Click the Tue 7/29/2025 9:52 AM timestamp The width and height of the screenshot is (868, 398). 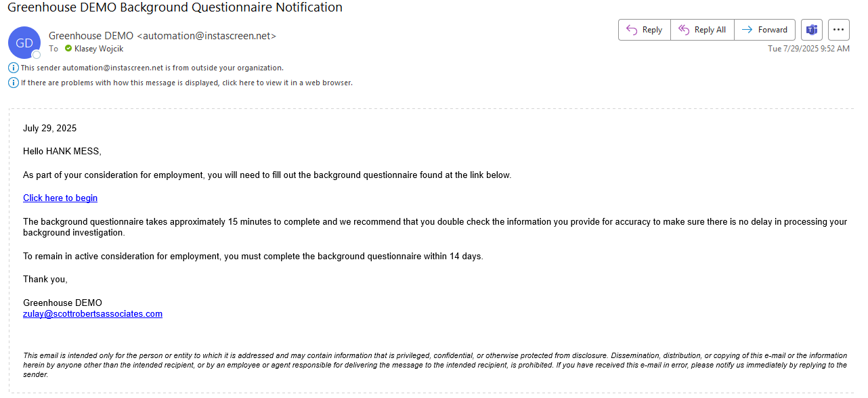click(x=808, y=49)
